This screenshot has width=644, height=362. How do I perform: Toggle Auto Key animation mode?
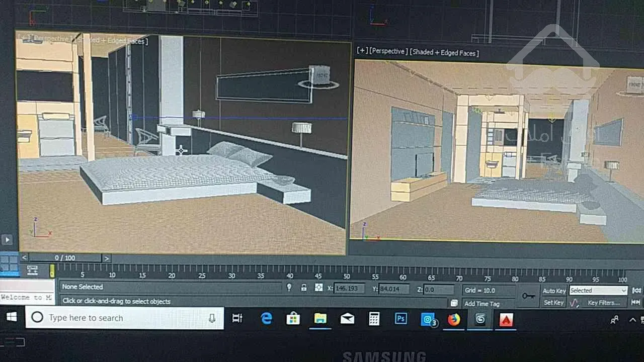(x=554, y=291)
